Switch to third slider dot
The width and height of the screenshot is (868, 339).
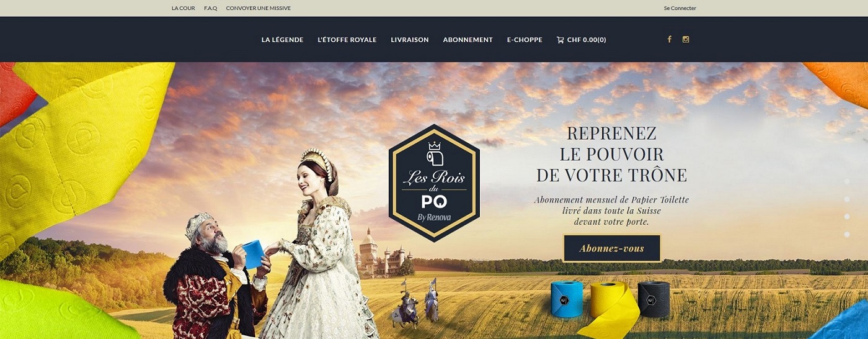pos(847,216)
